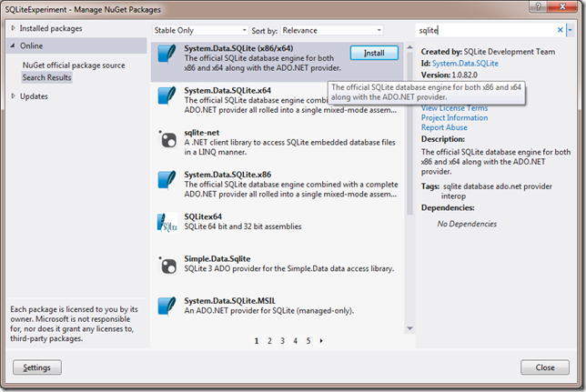Click the System.Data.SQLite.x64 package icon

167,96
